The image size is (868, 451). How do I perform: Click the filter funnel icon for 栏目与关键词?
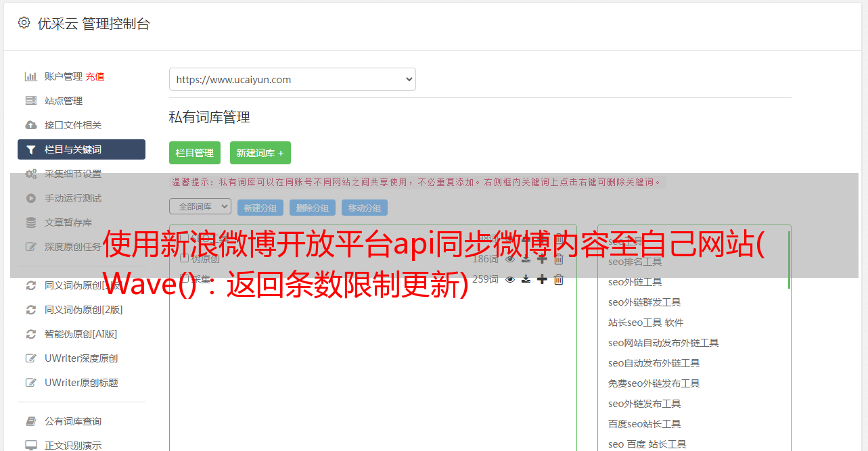tap(31, 149)
